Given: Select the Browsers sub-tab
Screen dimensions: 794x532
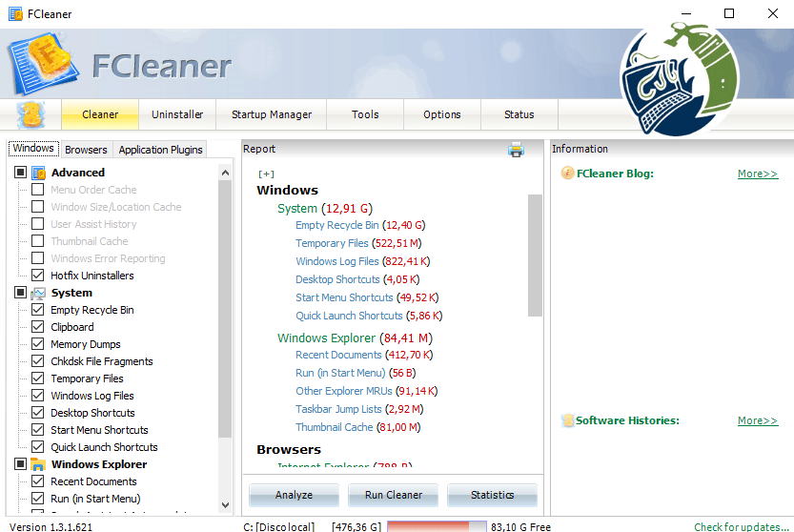Looking at the screenshot, I should coord(86,150).
